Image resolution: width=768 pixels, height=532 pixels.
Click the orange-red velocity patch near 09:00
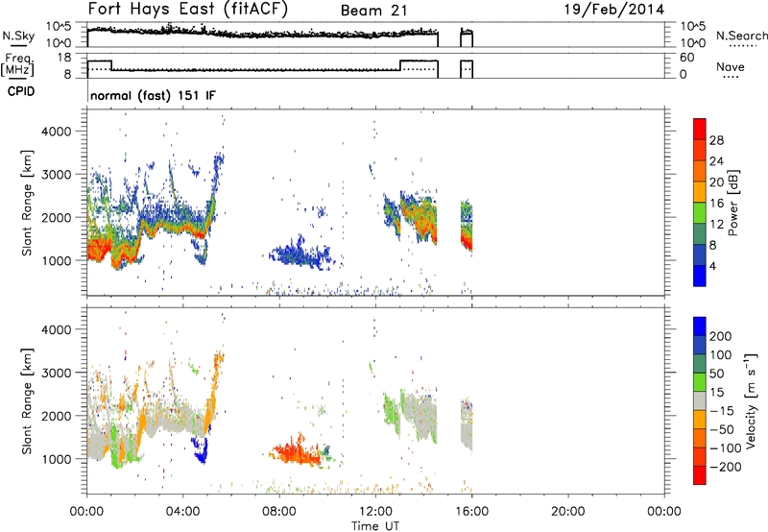(297, 453)
